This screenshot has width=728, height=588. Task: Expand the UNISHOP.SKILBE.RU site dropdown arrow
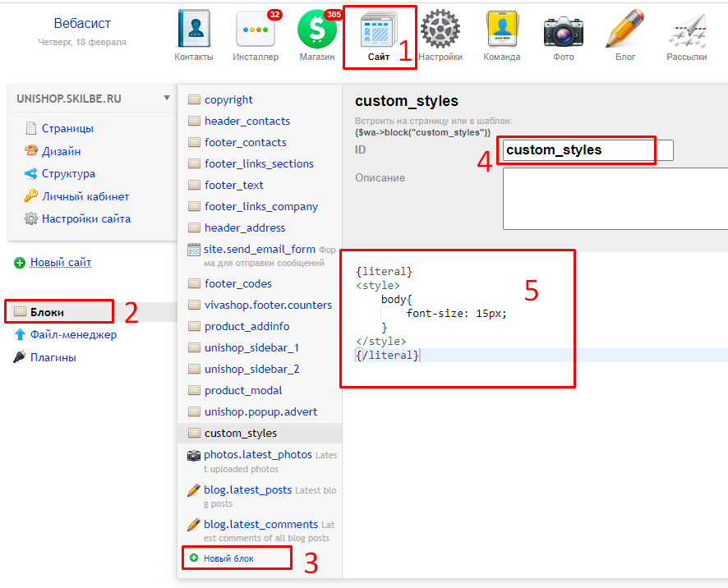[x=167, y=98]
